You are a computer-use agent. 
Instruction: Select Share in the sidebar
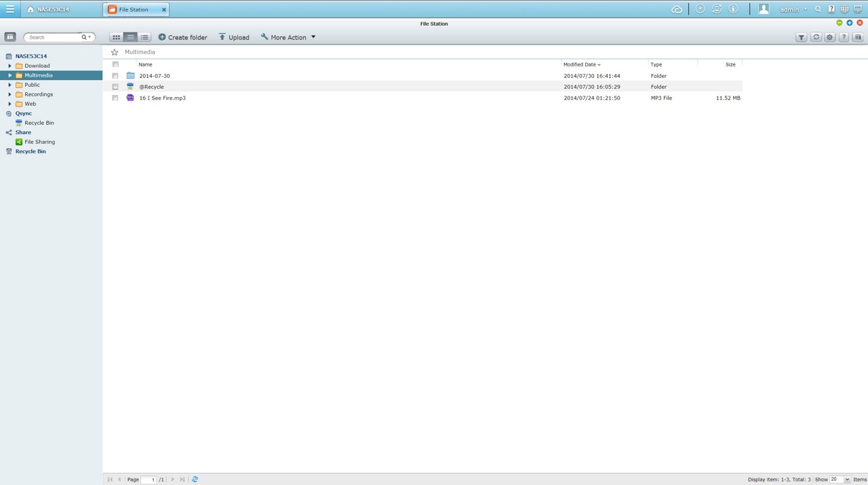click(x=23, y=132)
